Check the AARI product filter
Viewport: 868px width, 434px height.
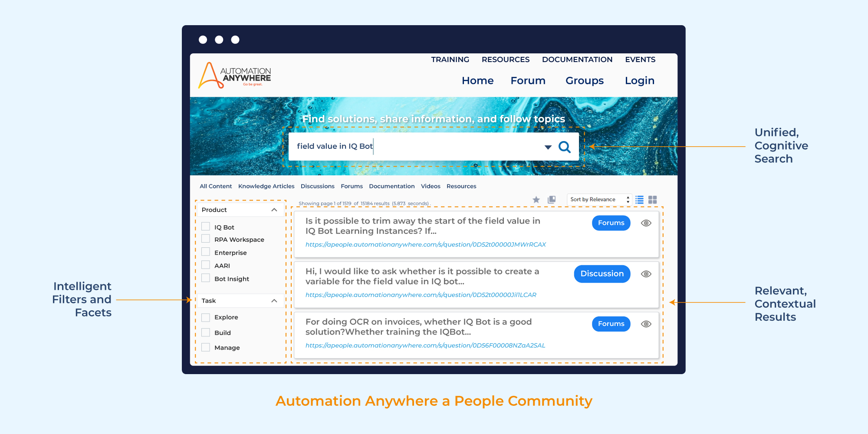(206, 265)
